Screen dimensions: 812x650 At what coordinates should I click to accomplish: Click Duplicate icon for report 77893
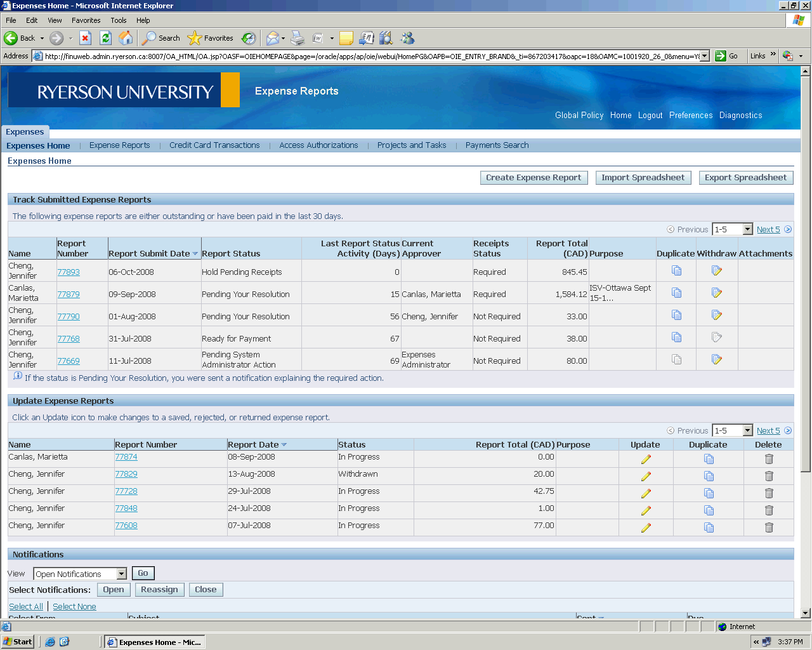676,271
